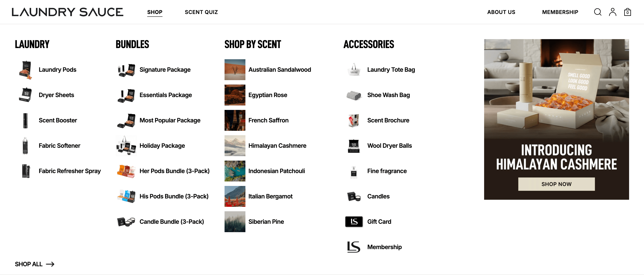
Task: Open the About Us page
Action: [501, 12]
